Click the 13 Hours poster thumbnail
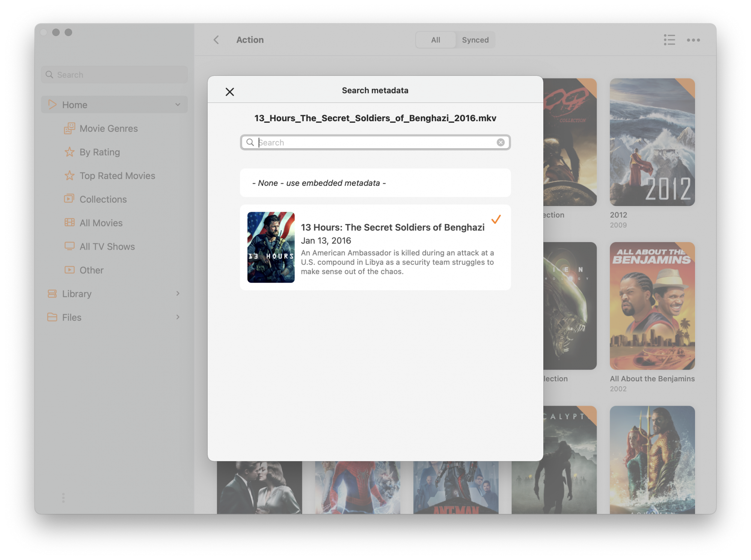 (x=271, y=247)
